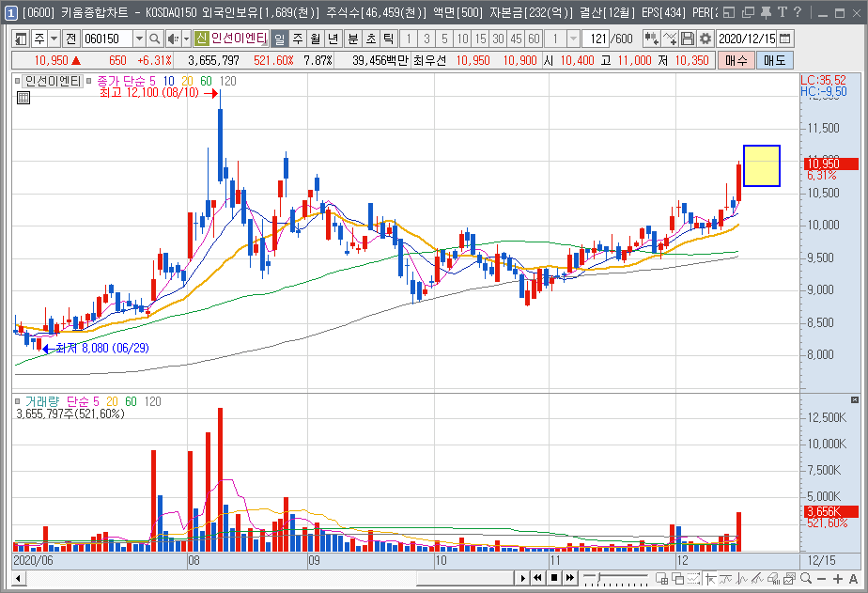
Task: Select the 30 interval button
Action: tap(498, 39)
